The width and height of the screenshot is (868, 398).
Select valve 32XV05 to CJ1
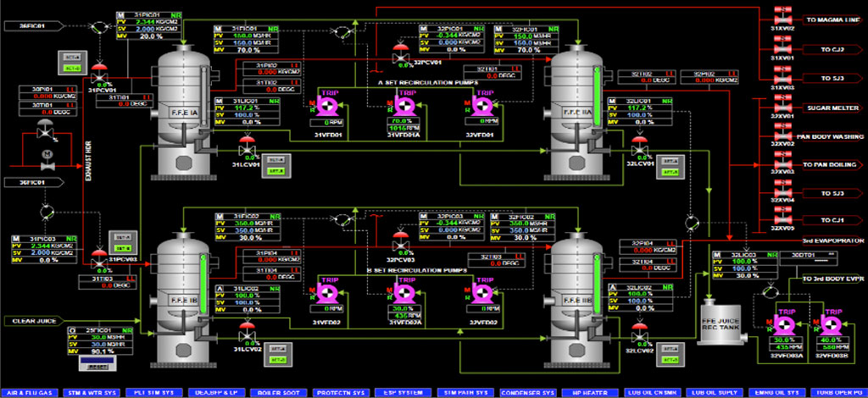point(783,218)
